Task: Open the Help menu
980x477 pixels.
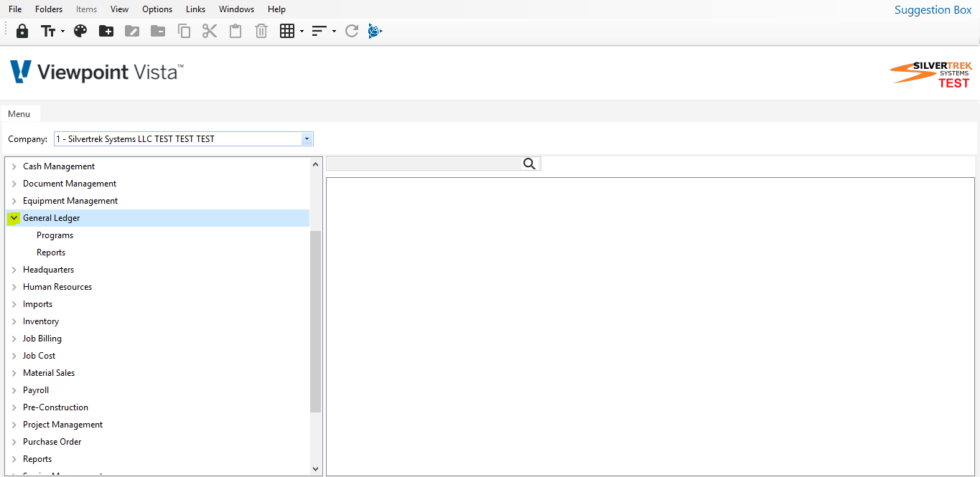Action: (276, 9)
